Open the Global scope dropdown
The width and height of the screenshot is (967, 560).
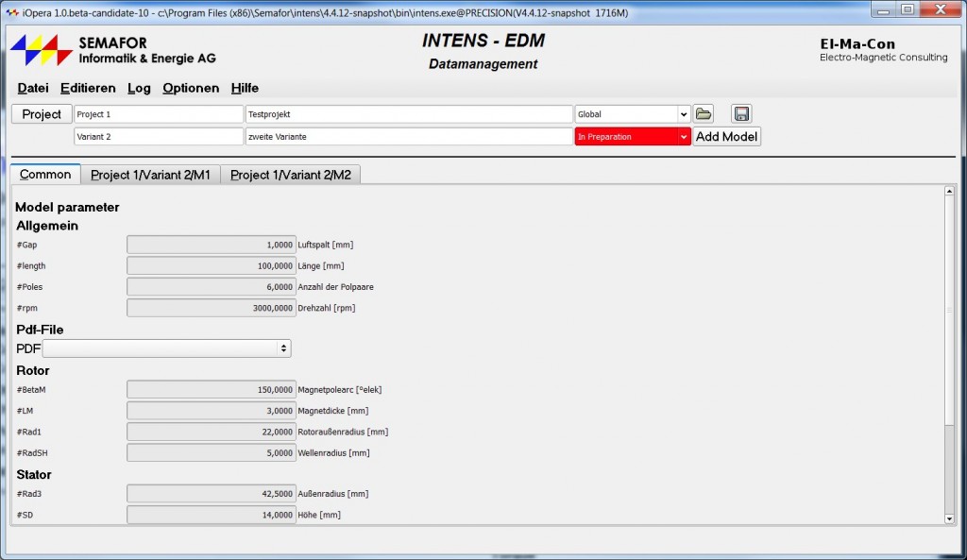(632, 114)
